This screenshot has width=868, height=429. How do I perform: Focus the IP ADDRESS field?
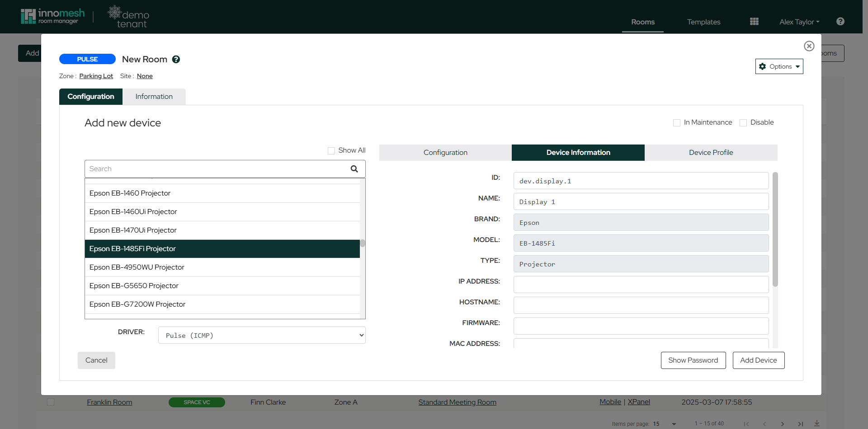click(641, 284)
